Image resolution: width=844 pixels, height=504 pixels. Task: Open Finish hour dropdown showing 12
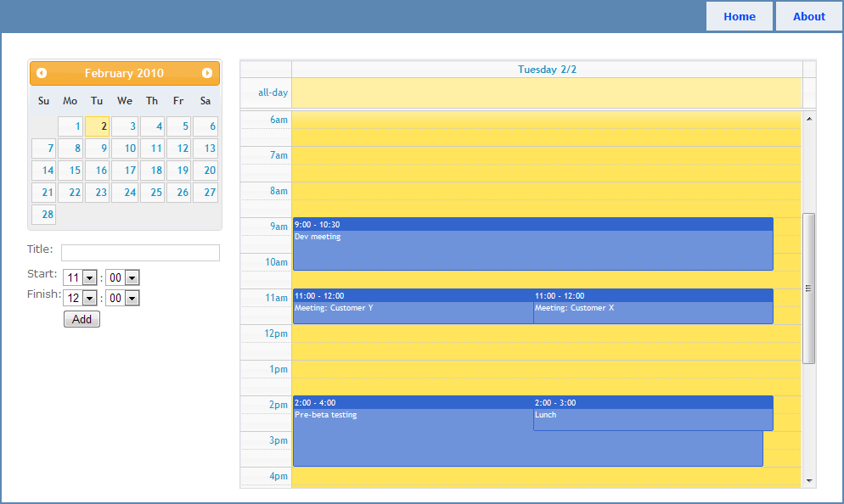coord(80,298)
